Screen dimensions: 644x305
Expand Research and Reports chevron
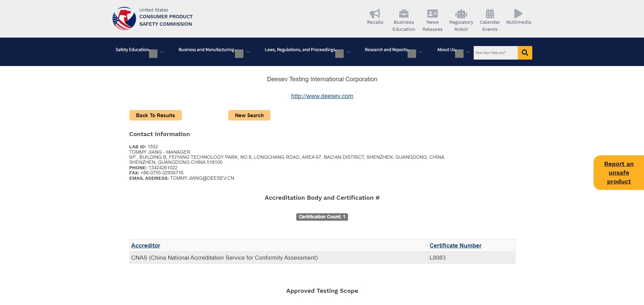click(421, 52)
